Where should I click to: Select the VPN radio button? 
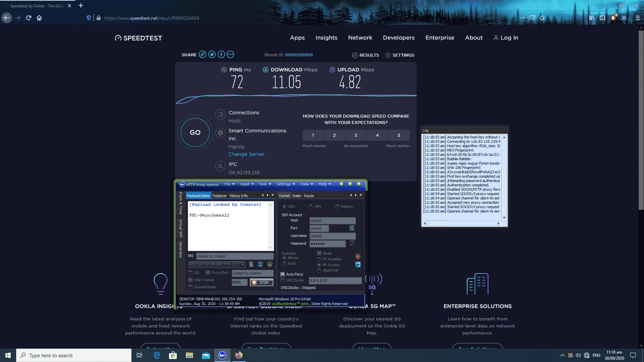[x=311, y=207]
